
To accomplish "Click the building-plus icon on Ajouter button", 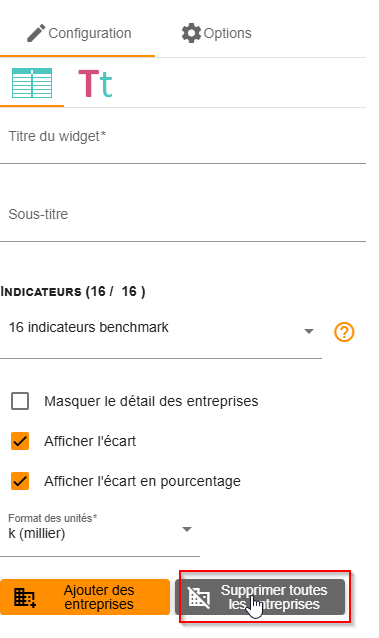I will tap(25, 597).
